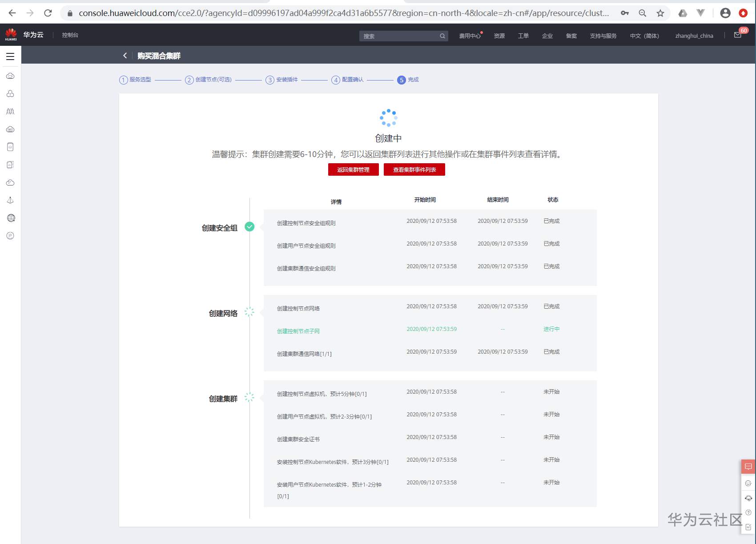Open the 费用中心 menu
This screenshot has height=544, width=756.
click(x=470, y=36)
